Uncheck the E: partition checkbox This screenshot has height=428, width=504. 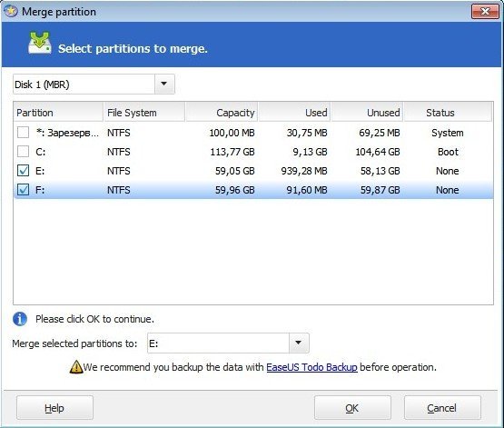[23, 171]
